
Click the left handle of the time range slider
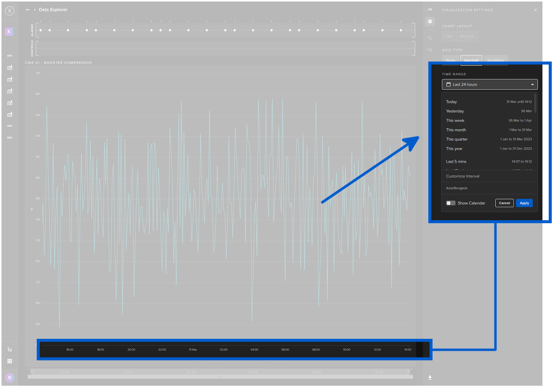tap(32, 372)
